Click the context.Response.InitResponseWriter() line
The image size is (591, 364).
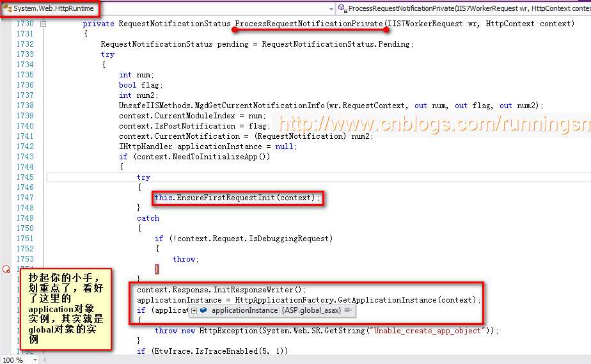pos(221,290)
